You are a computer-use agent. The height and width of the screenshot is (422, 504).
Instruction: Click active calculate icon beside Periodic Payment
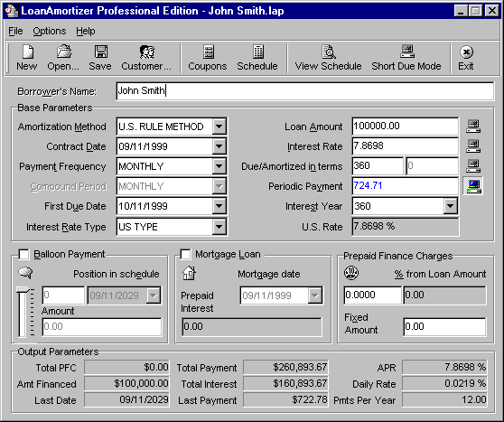[472, 186]
